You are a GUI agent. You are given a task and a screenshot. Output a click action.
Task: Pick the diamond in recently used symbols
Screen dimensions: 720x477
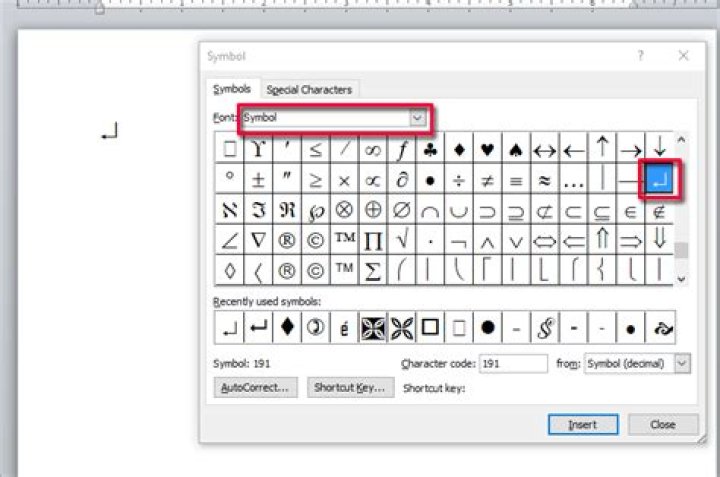287,327
